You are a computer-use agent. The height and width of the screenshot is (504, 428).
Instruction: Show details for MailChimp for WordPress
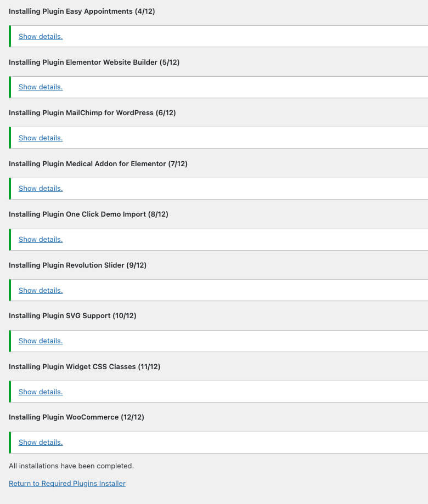coord(41,138)
